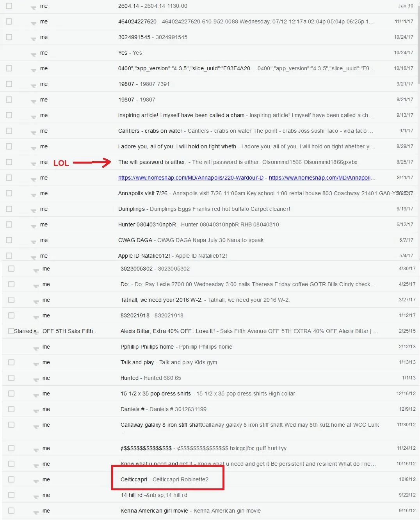Open the 'Alexis Bittar, Extra 40% OFF' email
This screenshot has height=520, width=420.
pos(167,331)
